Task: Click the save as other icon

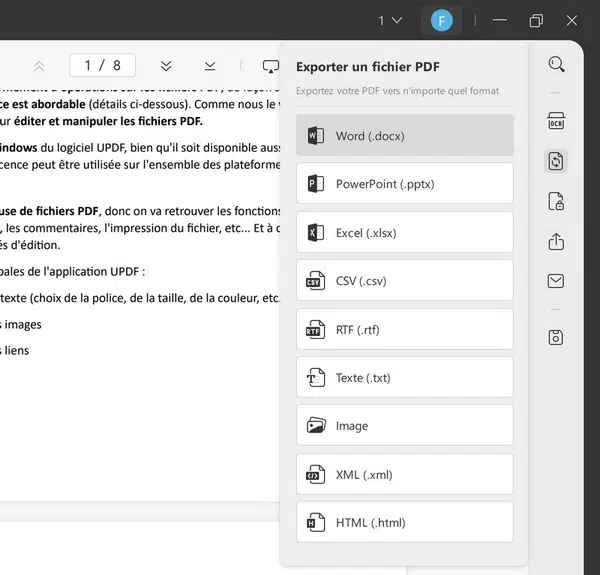Action: 556,338
